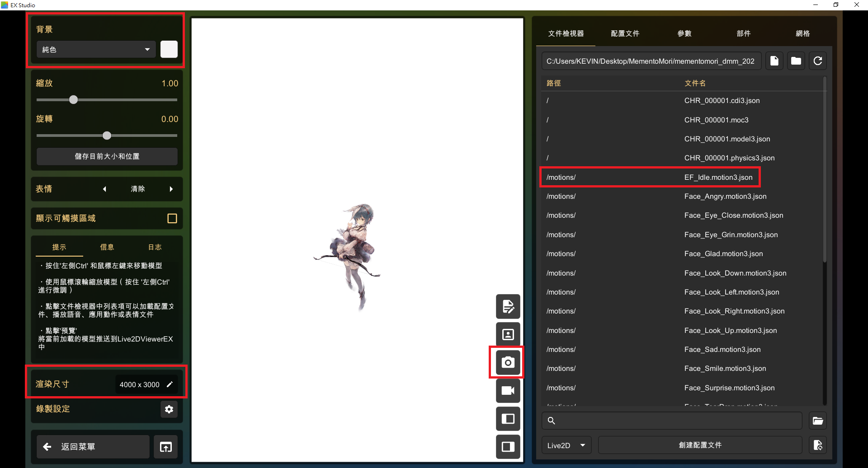The width and height of the screenshot is (868, 468).
Task: Toggle the left side panel icon
Action: click(508, 419)
